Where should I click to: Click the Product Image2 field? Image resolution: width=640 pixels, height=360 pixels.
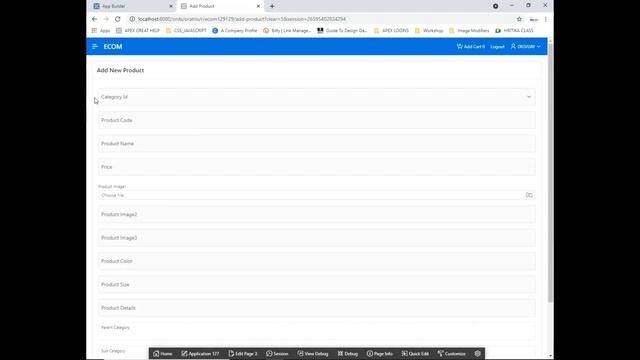[317, 214]
